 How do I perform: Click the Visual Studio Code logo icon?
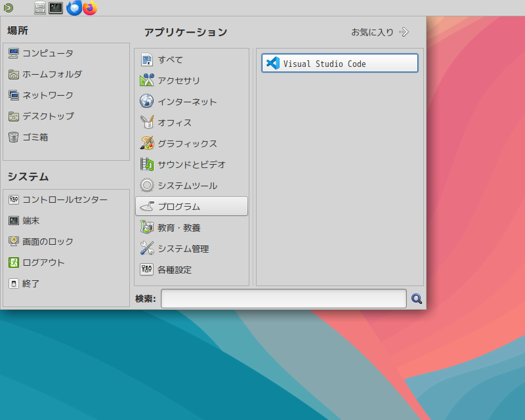coord(273,63)
